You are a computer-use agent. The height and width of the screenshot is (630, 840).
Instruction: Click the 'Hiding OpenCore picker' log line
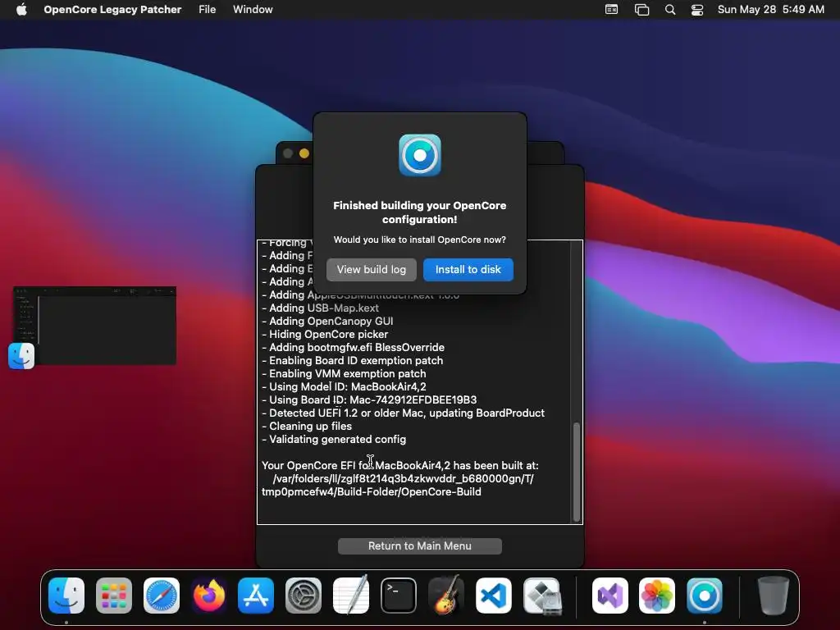click(x=325, y=335)
